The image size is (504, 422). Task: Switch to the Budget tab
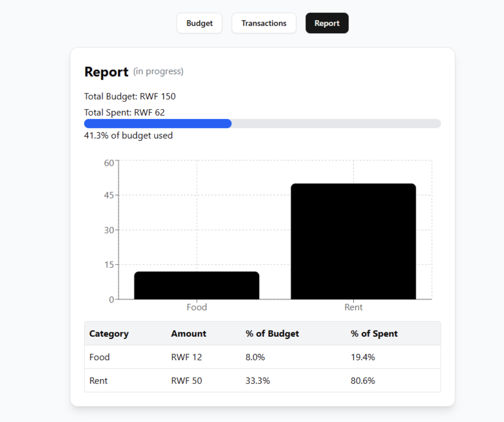tap(199, 23)
